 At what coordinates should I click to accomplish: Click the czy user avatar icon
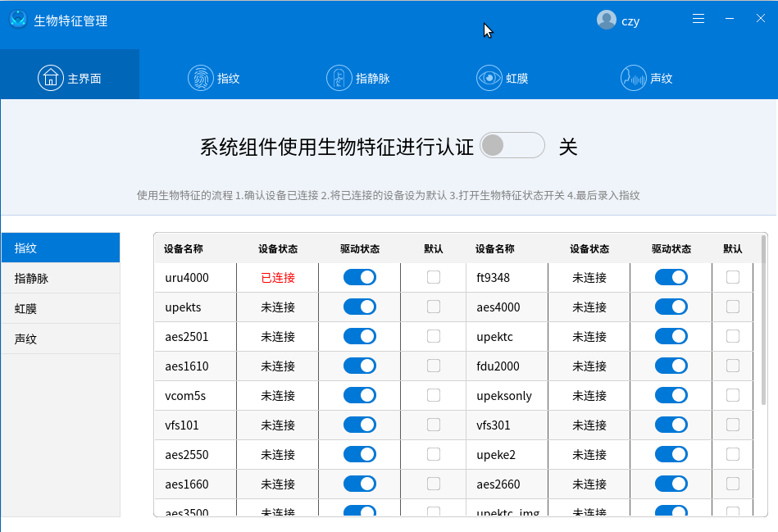point(607,20)
